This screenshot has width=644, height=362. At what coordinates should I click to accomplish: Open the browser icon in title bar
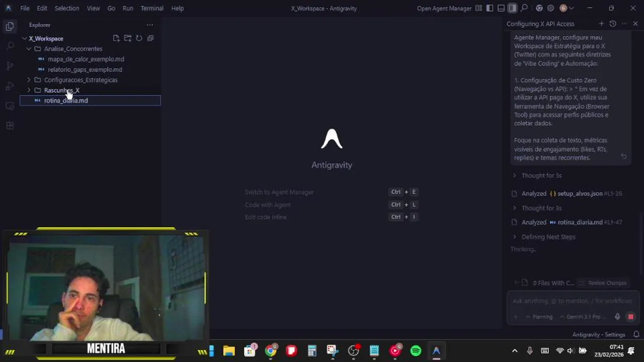(539, 8)
